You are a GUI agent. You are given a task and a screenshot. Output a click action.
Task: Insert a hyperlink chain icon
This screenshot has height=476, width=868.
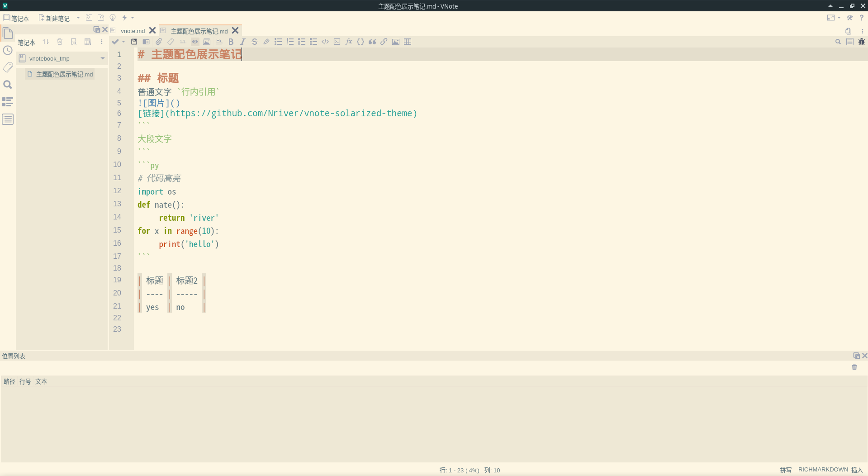(x=384, y=42)
